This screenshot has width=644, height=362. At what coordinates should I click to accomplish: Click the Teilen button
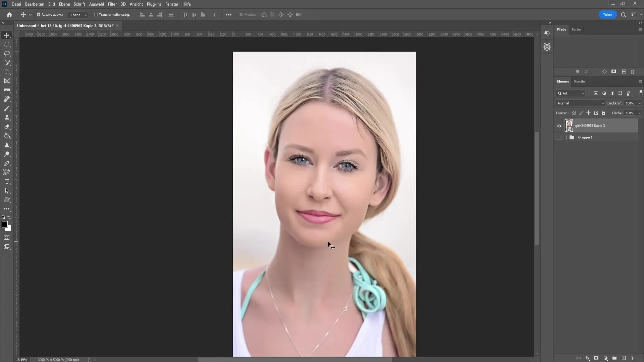pyautogui.click(x=607, y=15)
